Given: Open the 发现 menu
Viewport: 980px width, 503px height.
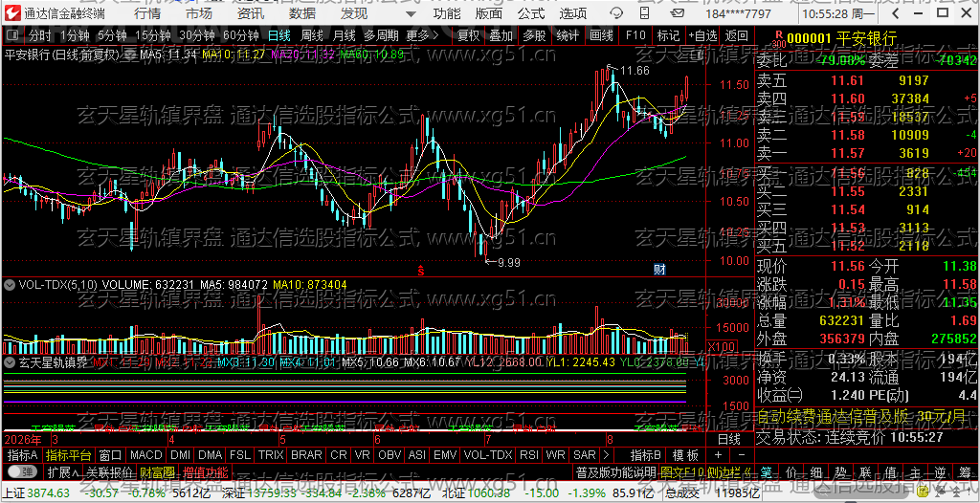Looking at the screenshot, I should 354,13.
